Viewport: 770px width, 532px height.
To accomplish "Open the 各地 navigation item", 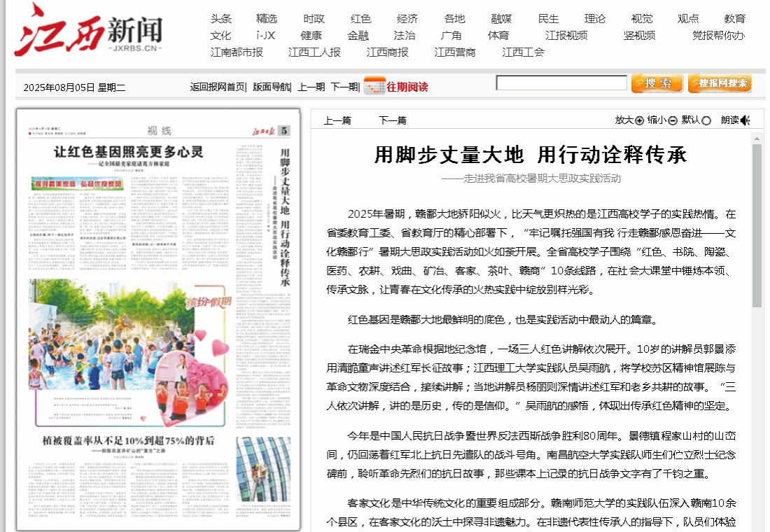I will pyautogui.click(x=454, y=19).
